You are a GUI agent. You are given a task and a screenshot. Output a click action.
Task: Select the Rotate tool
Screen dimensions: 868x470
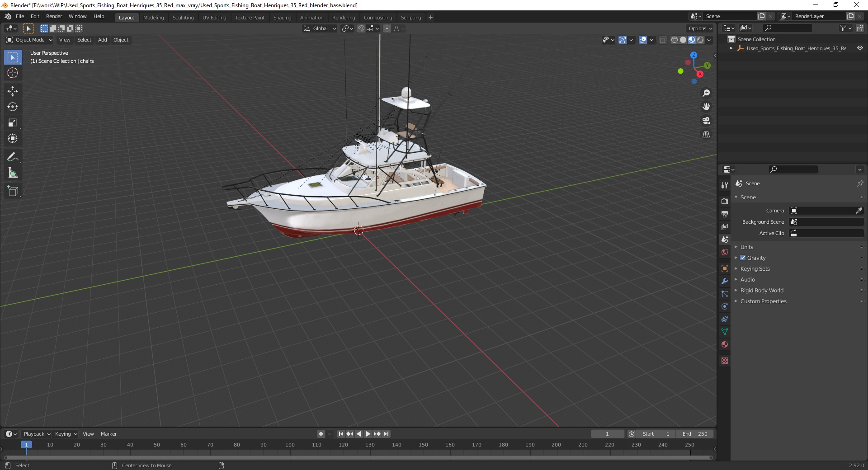(x=13, y=107)
